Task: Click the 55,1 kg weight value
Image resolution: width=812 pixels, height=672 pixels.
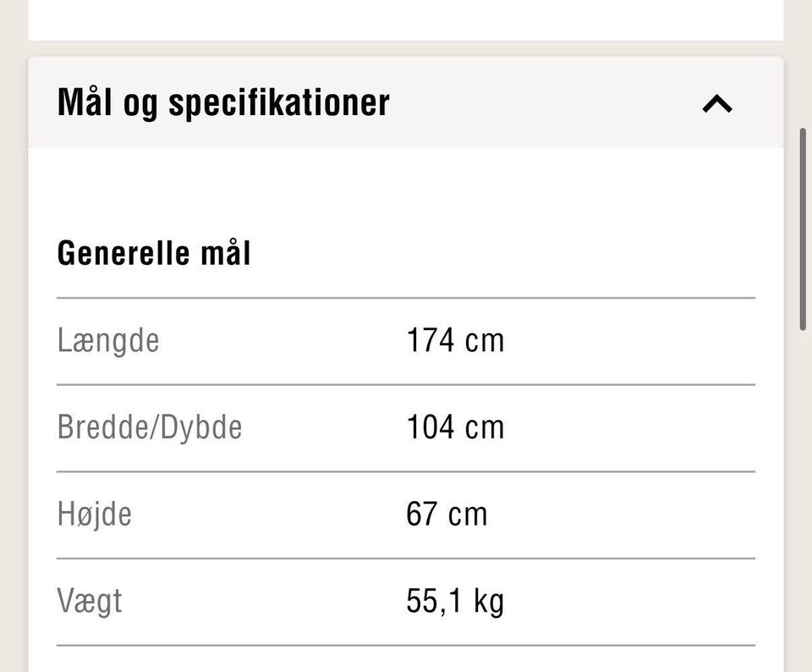Action: pyautogui.click(x=454, y=601)
